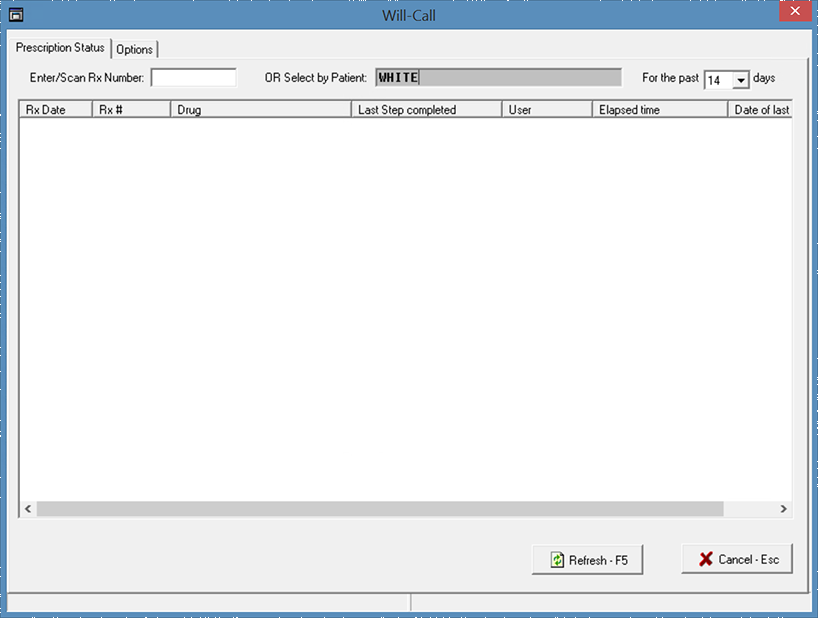Viewport: 818px width, 618px height.
Task: Close the Will-Call window
Action: pyautogui.click(x=792, y=14)
